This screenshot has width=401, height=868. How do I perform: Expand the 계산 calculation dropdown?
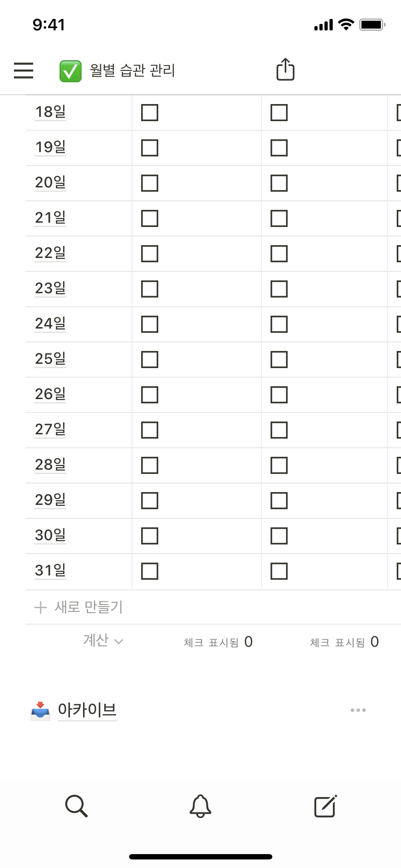[x=103, y=641]
